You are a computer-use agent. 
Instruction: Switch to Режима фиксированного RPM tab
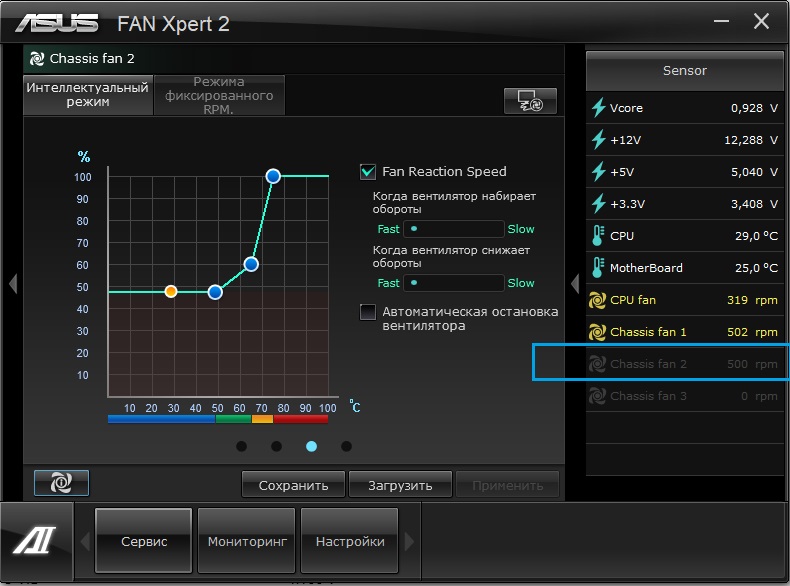(219, 95)
